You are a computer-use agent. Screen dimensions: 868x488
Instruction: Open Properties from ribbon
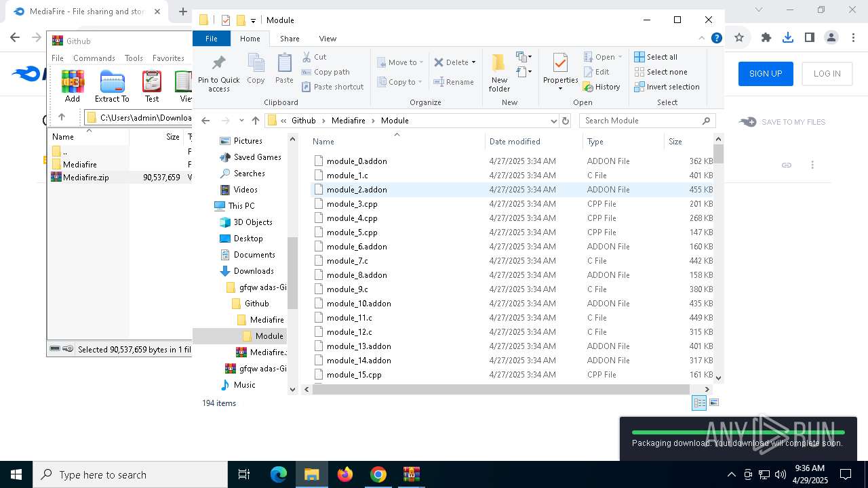tap(560, 72)
